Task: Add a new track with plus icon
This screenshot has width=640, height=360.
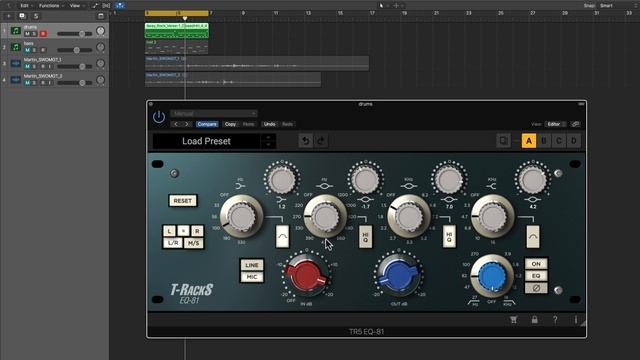Action: pos(9,16)
